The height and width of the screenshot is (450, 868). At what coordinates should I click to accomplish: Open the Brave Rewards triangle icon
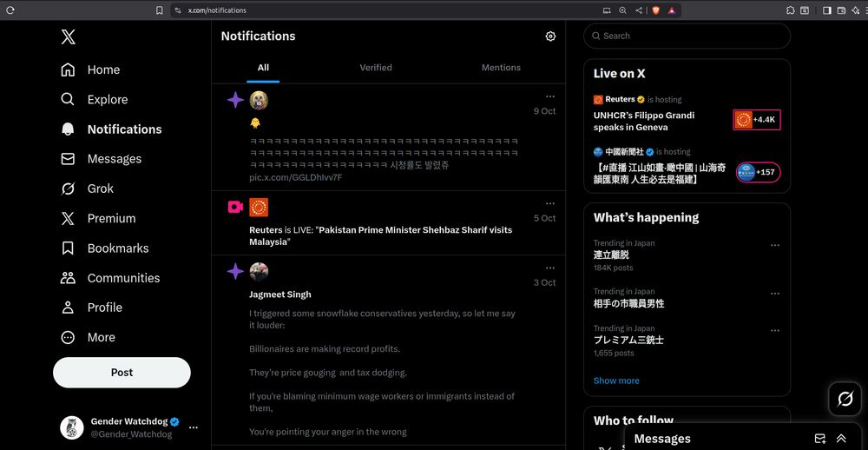tap(672, 10)
